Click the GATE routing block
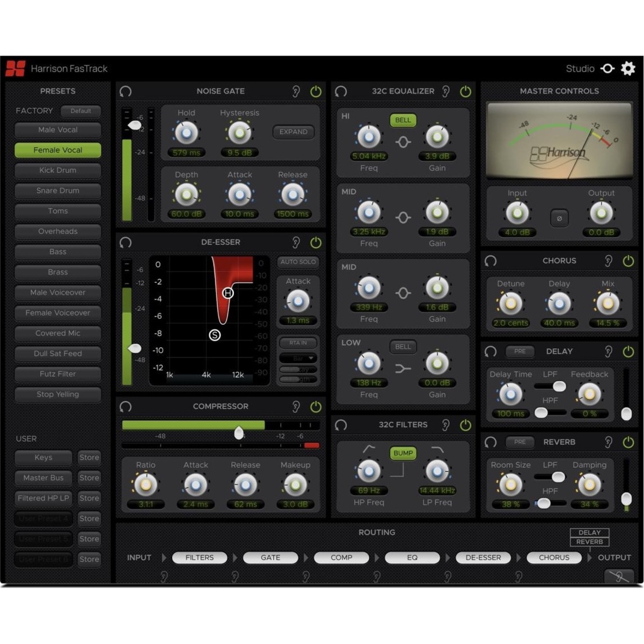644x644 pixels. [x=270, y=558]
